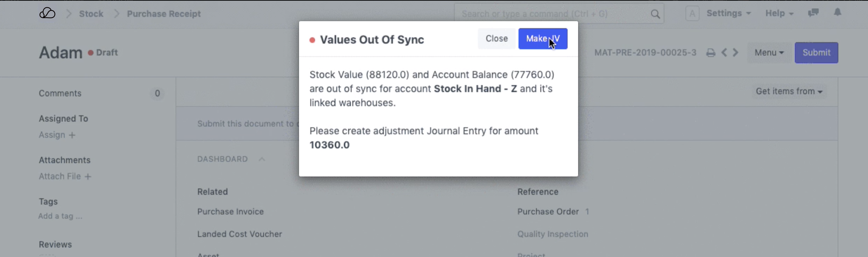Click the Purchase Receipt breadcrumb
Screen dimensions: 868x257
[164, 14]
